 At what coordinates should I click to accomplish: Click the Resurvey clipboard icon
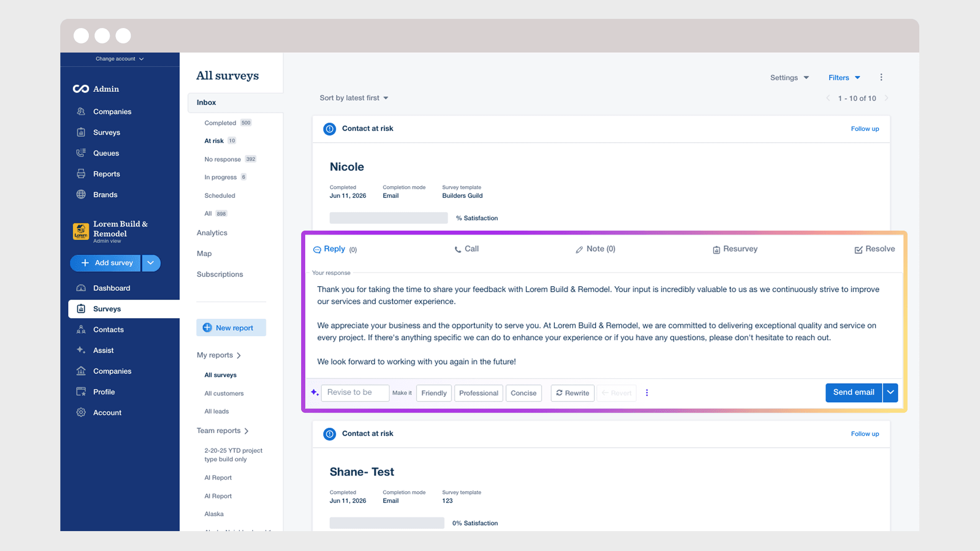click(716, 249)
